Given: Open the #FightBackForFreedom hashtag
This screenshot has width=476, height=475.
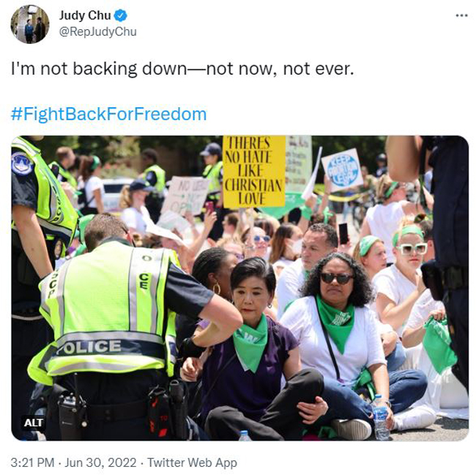Looking at the screenshot, I should tap(108, 114).
